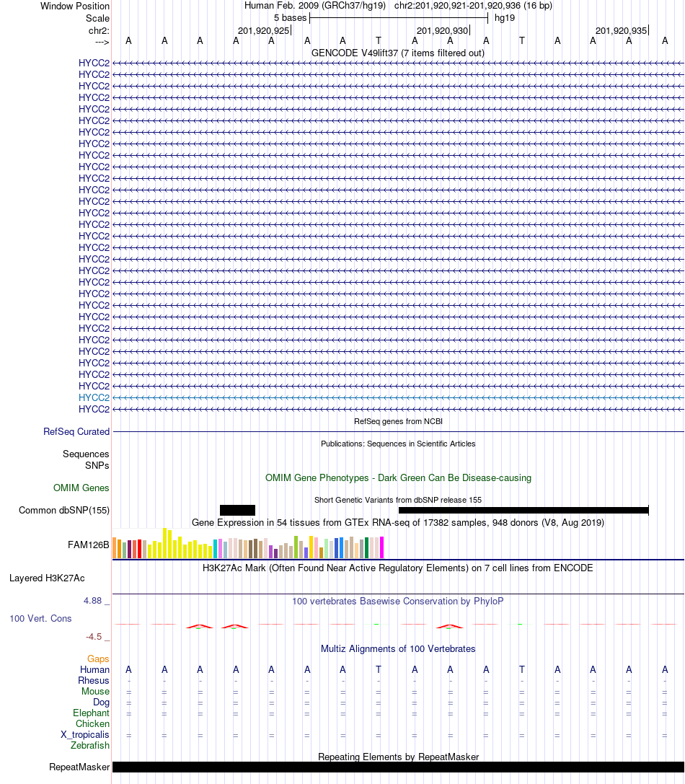Click the Common dbSNP(155) track label
The image size is (685, 784).
click(x=64, y=511)
